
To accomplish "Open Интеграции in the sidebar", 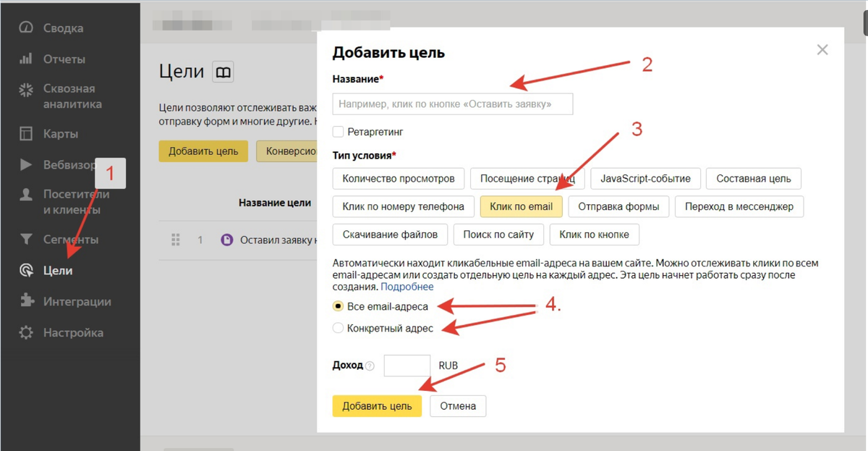I will click(77, 302).
